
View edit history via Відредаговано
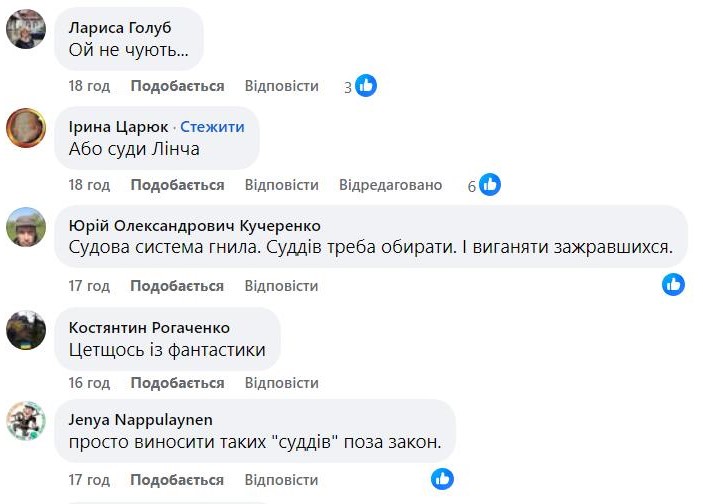390,185
